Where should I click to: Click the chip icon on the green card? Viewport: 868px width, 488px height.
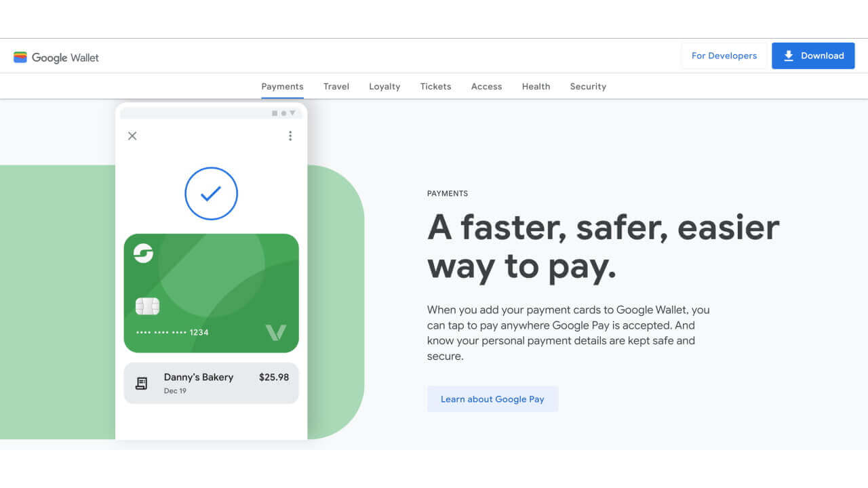[x=146, y=306]
